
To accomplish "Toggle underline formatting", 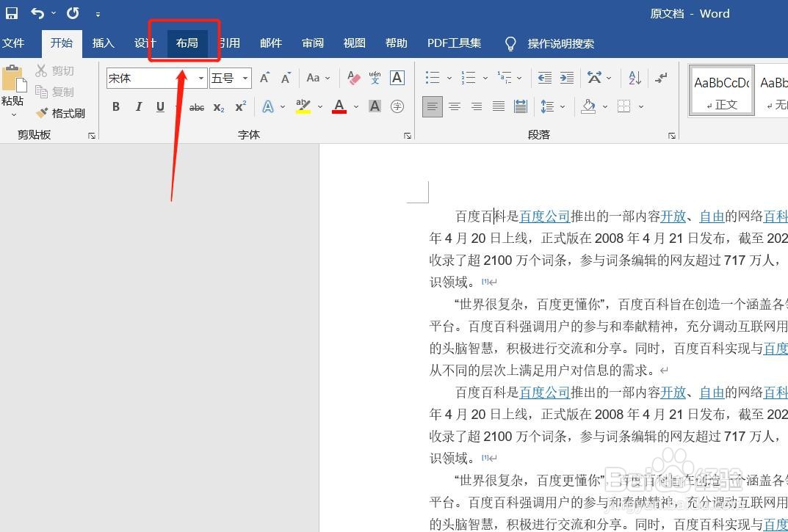I will (x=160, y=106).
